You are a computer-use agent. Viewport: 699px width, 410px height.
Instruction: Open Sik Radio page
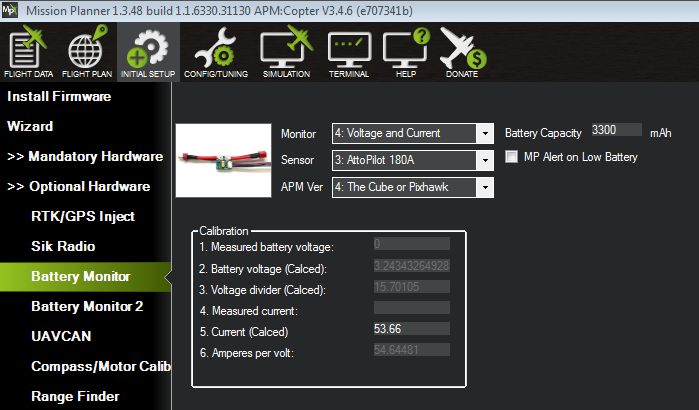pos(63,246)
